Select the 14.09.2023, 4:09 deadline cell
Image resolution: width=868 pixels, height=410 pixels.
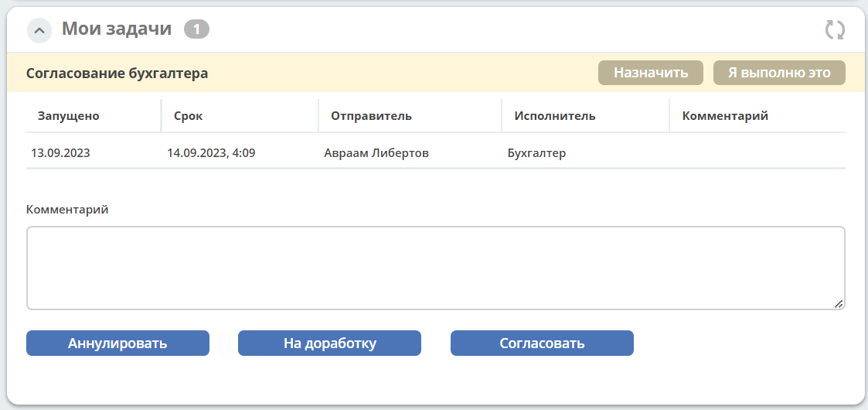coord(211,153)
